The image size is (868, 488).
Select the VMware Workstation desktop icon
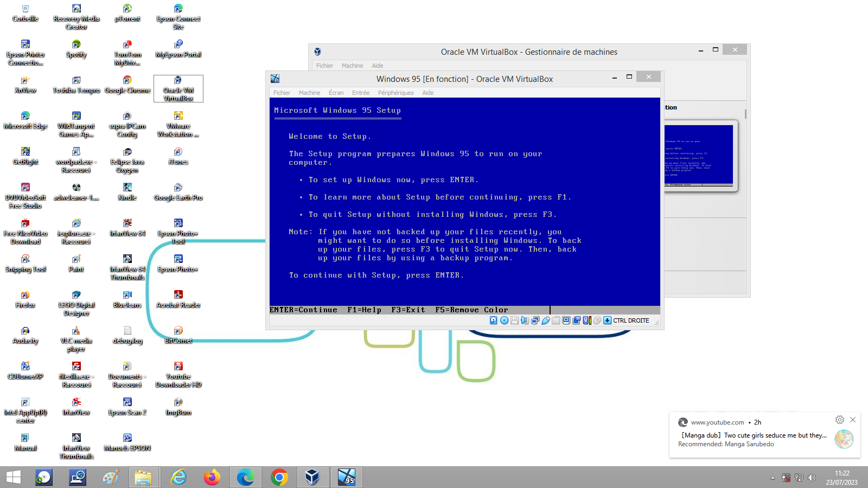178,125
